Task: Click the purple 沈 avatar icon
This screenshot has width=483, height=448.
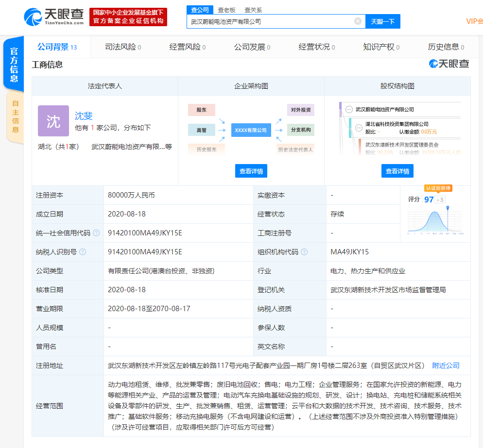Action: pos(53,121)
